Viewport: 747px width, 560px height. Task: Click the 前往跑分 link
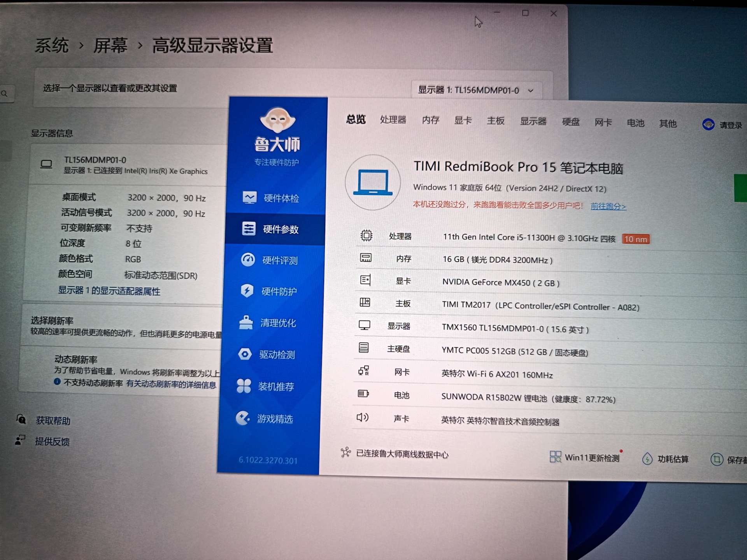(608, 206)
